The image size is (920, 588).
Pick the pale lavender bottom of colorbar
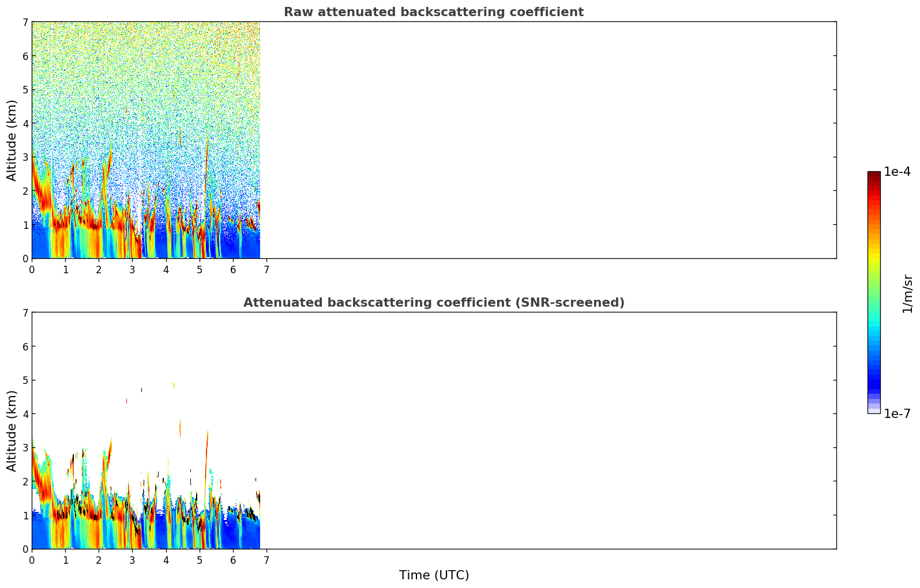click(873, 409)
